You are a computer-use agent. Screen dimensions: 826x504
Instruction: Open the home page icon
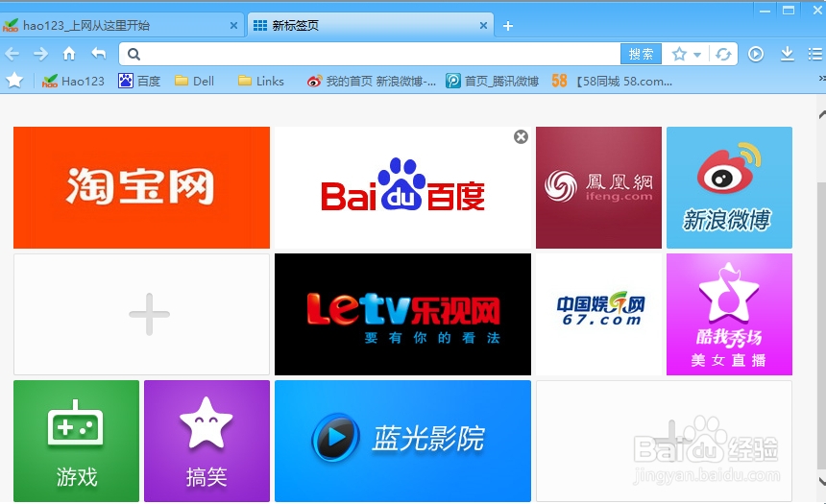click(x=69, y=53)
